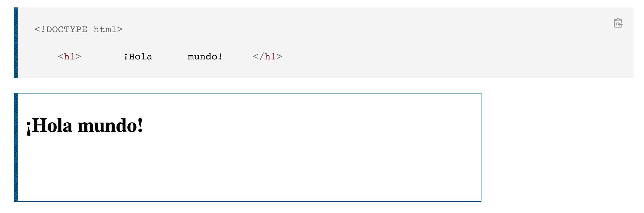
Task: Click the word ¡Hola in the code block
Action: point(138,57)
